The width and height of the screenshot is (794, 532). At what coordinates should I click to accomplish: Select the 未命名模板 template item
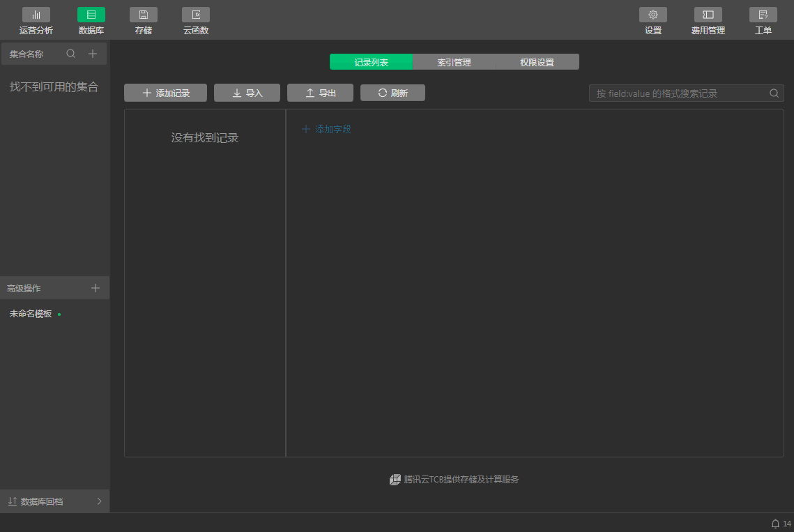coord(31,314)
